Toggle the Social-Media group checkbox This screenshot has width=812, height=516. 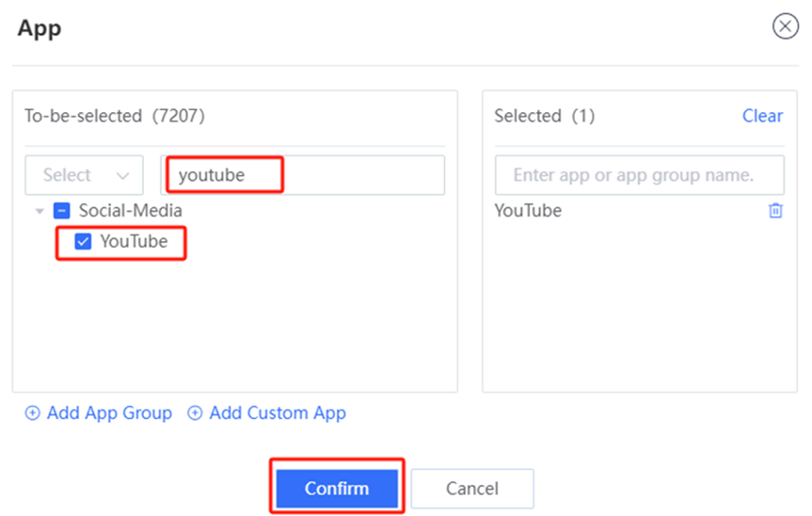point(61,211)
